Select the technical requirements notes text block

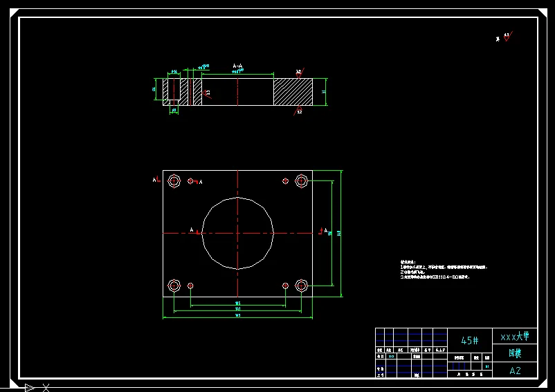coord(444,270)
